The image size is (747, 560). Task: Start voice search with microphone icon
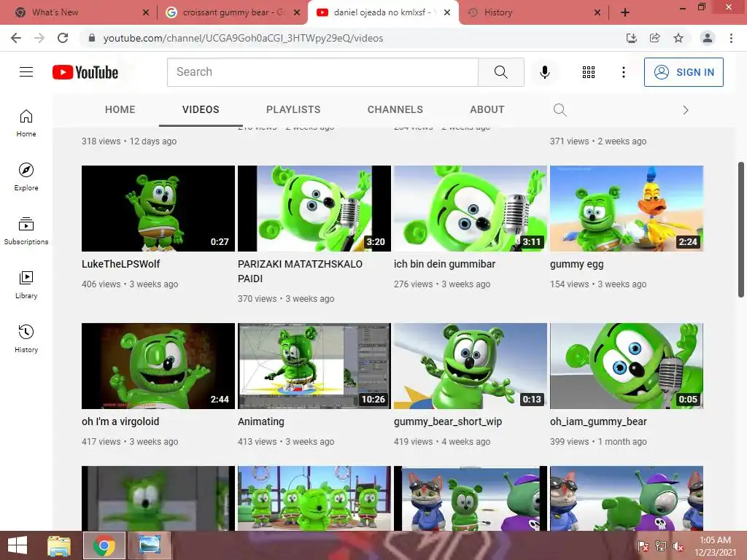[544, 72]
